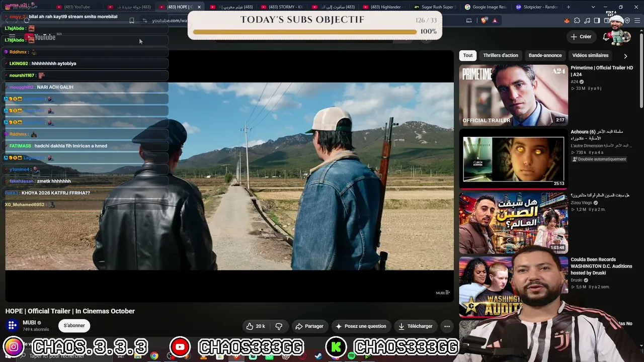Open the Zizou Vlogs channel name
644x362 pixels.
[581, 203]
